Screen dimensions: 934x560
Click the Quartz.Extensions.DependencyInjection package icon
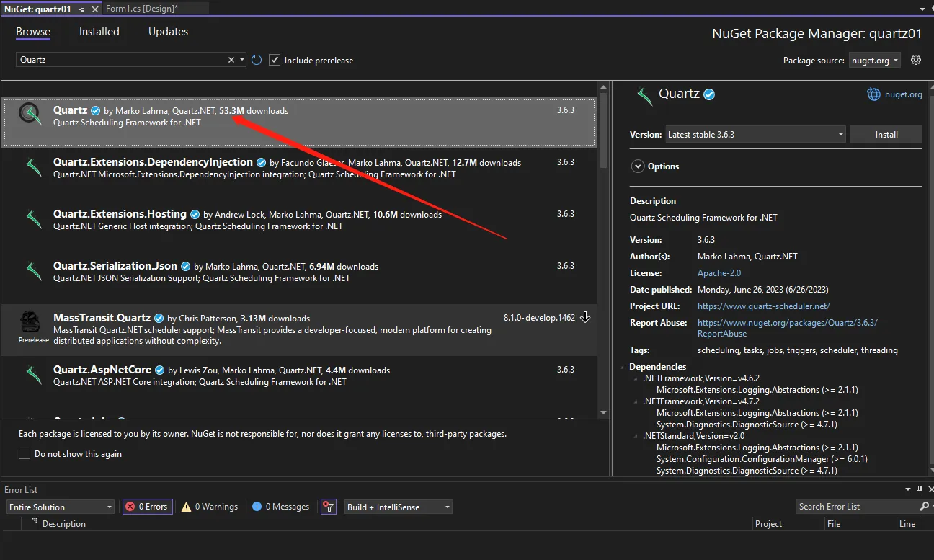click(x=32, y=168)
